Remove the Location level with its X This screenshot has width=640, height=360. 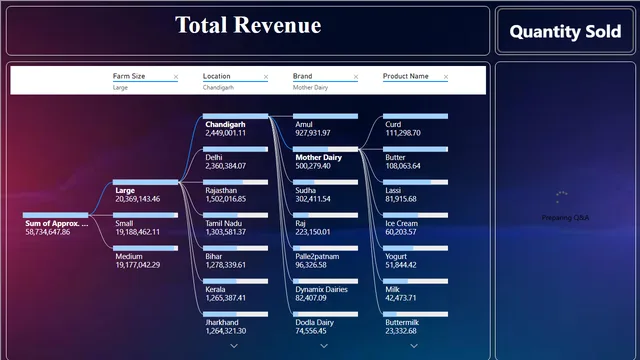266,77
